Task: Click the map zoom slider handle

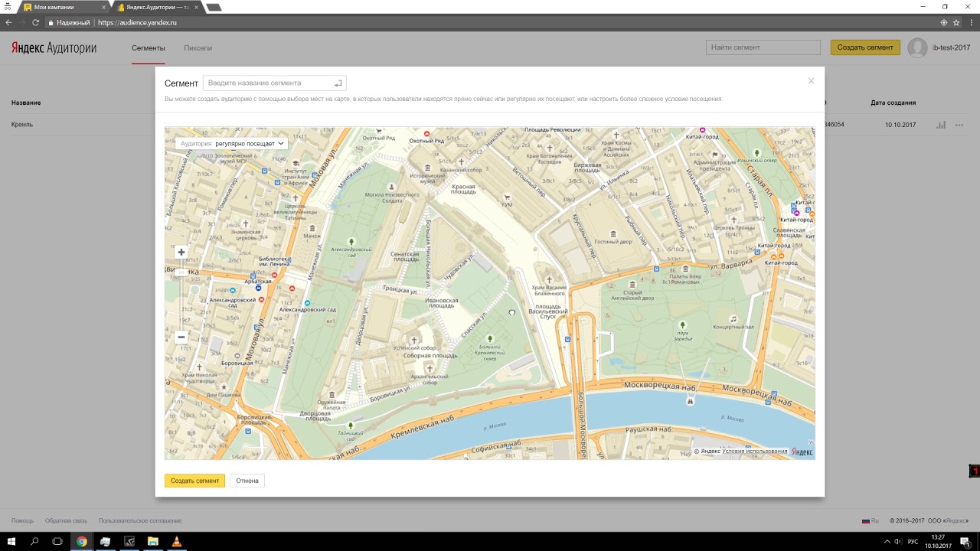Action: click(x=181, y=272)
